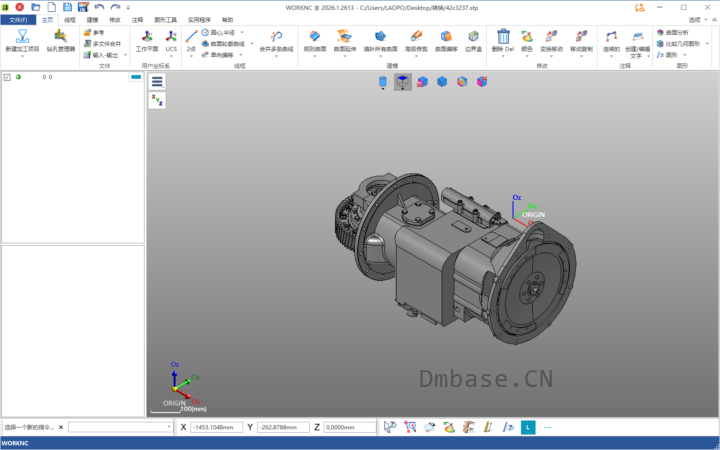Expand the Compare Geometry dropdown arrow
This screenshot has height=450, width=720.
[x=707, y=44]
